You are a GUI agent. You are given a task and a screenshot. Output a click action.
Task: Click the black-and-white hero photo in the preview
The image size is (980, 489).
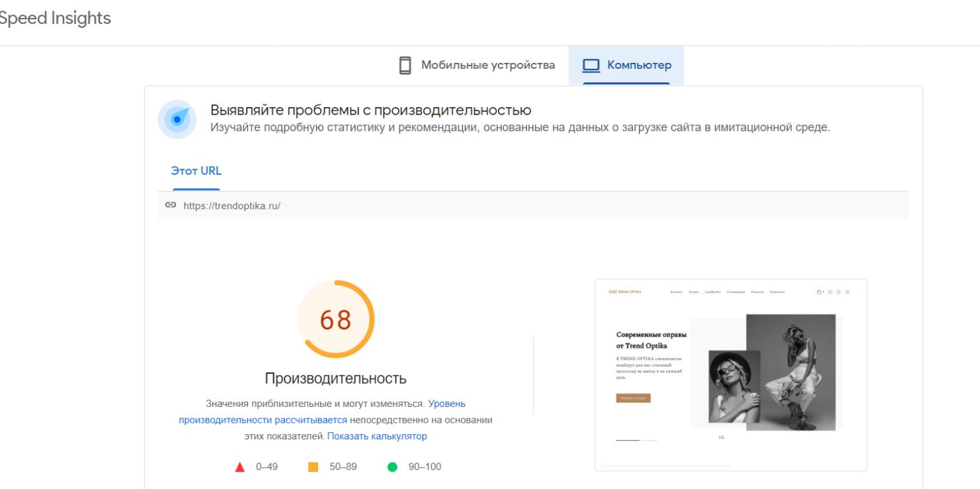(790, 371)
